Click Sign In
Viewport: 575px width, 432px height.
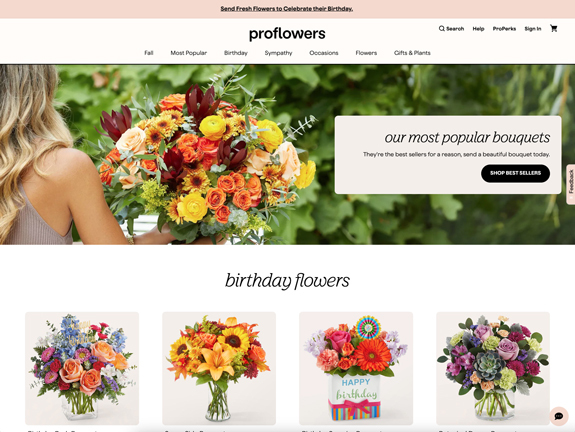click(533, 29)
